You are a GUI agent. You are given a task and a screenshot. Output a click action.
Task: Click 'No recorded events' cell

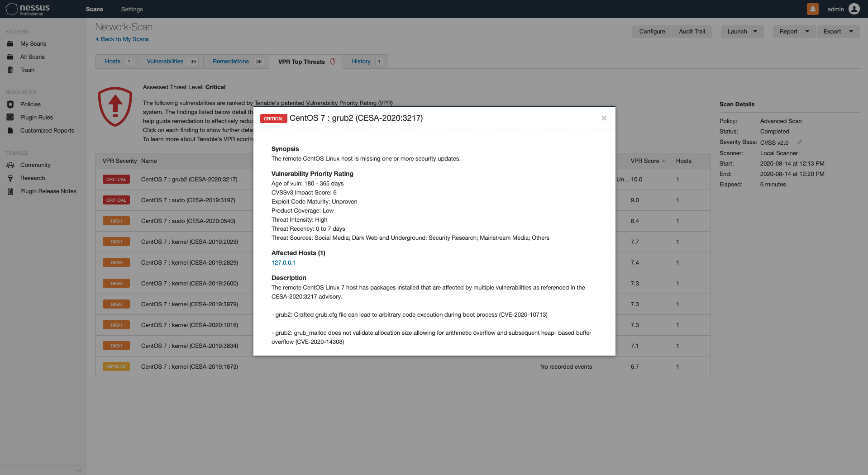click(566, 367)
